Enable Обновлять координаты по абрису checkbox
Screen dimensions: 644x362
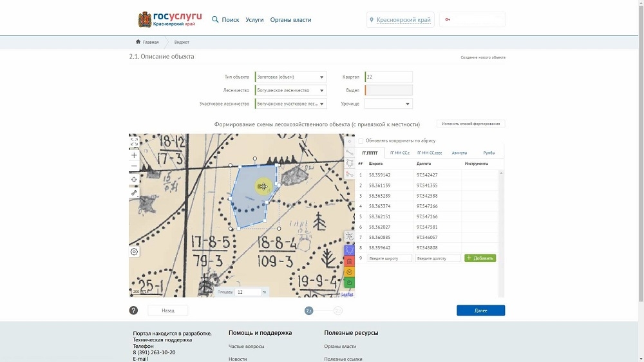(361, 141)
